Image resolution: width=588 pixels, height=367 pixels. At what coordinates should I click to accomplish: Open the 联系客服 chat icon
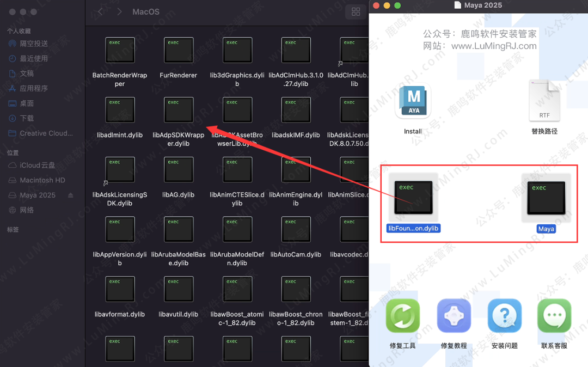tap(554, 316)
